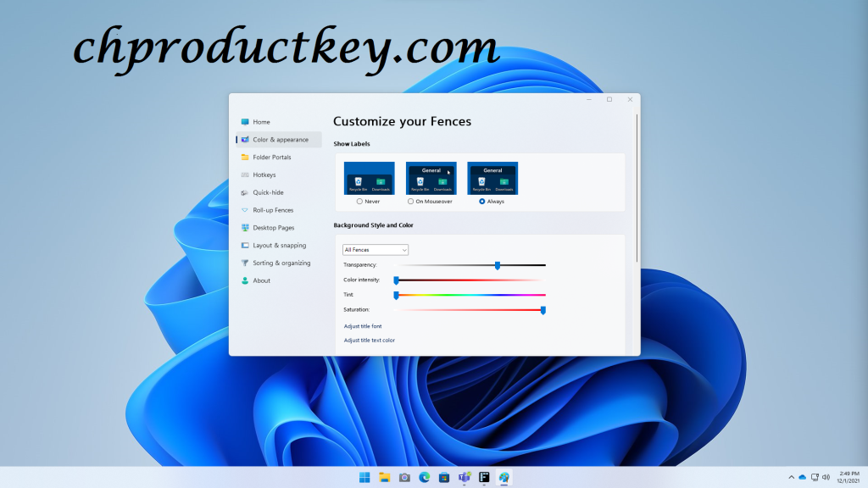Click the Color & appearance sidebar icon

point(245,140)
